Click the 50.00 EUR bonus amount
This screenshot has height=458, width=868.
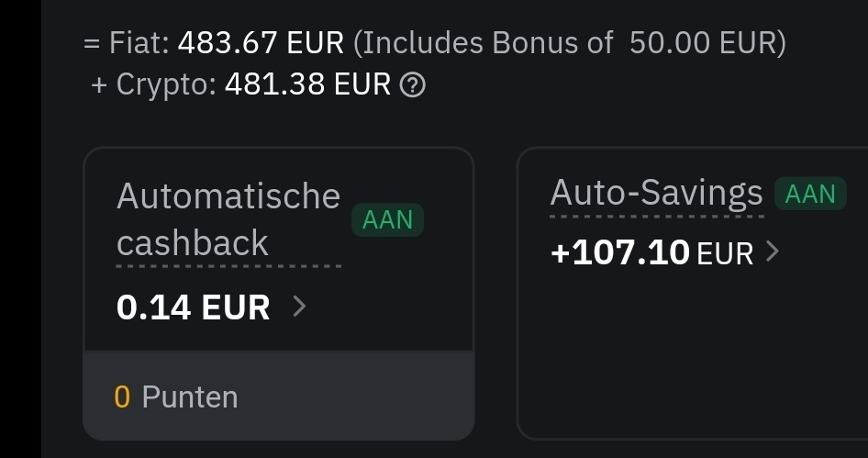[x=703, y=42]
